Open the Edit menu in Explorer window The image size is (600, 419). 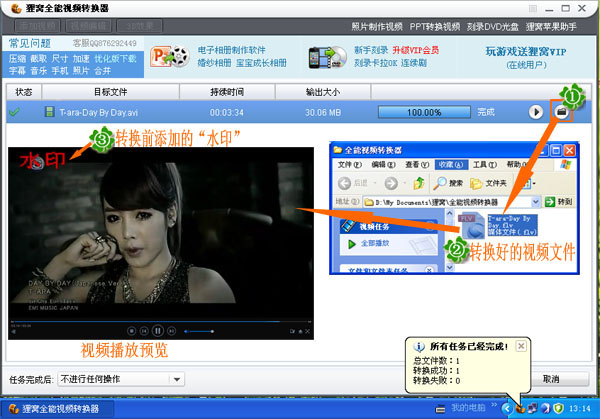[383, 165]
